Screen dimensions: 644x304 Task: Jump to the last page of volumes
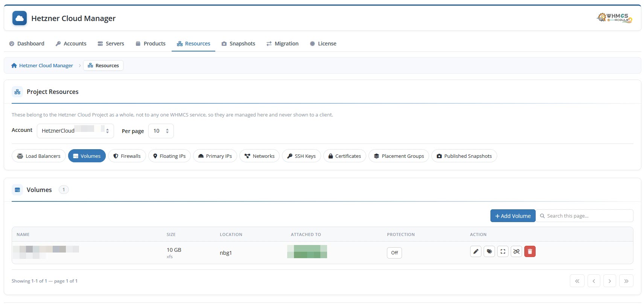626,281
